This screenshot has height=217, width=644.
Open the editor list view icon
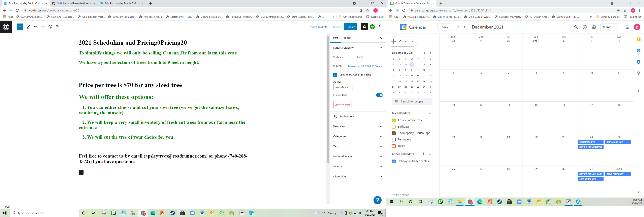[x=58, y=27]
